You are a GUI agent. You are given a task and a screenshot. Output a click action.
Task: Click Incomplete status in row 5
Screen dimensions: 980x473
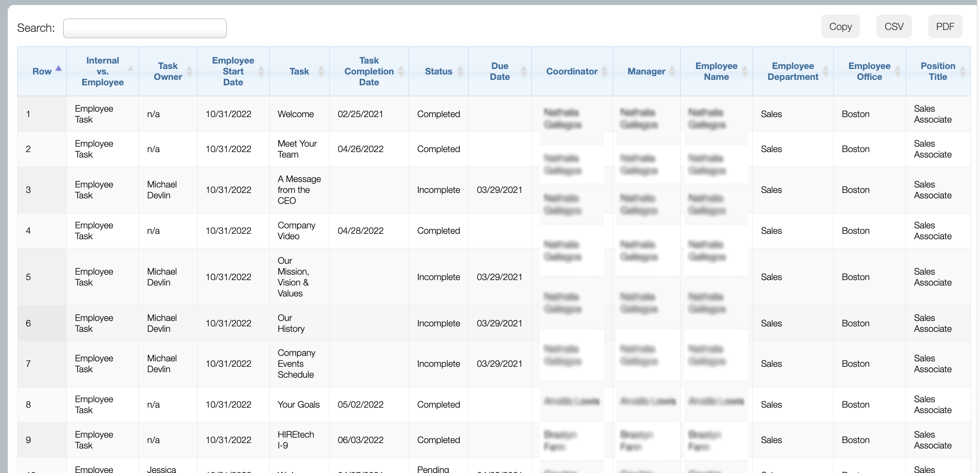438,277
